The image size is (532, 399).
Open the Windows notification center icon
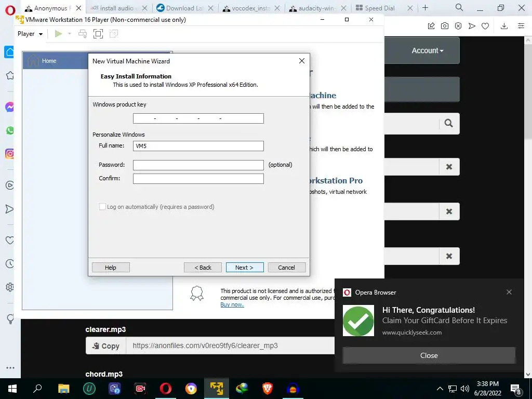tap(516, 389)
